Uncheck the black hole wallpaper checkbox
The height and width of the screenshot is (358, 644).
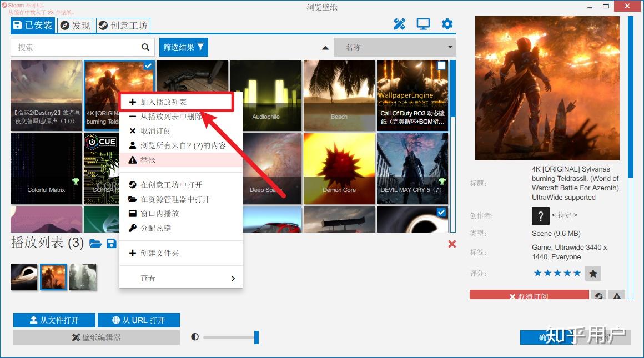click(441, 212)
